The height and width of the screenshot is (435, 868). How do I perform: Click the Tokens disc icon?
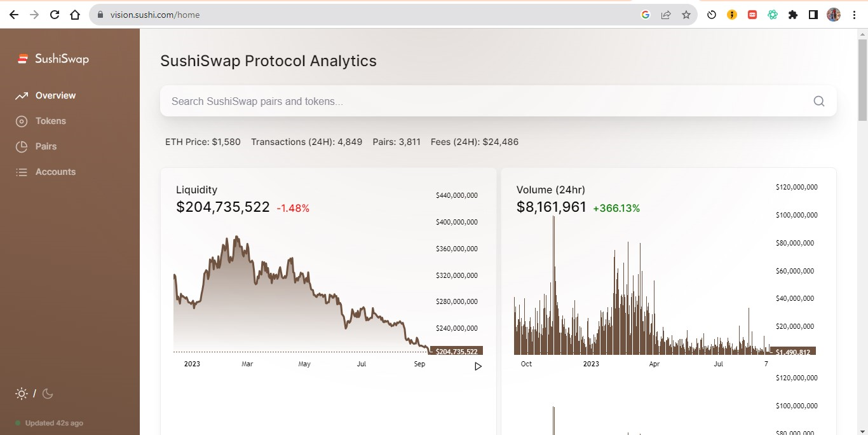(22, 121)
